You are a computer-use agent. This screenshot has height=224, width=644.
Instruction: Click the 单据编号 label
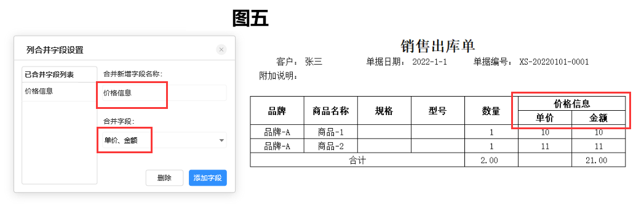pyautogui.click(x=493, y=62)
